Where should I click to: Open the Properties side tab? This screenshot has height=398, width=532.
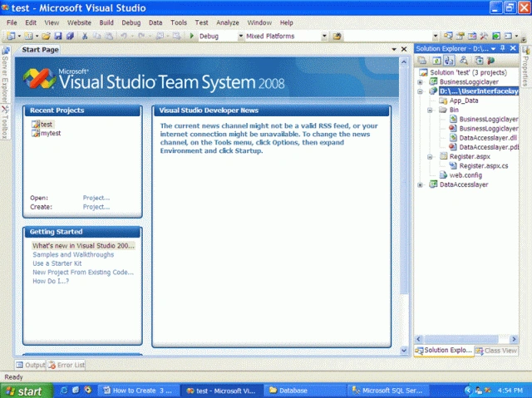point(525,66)
